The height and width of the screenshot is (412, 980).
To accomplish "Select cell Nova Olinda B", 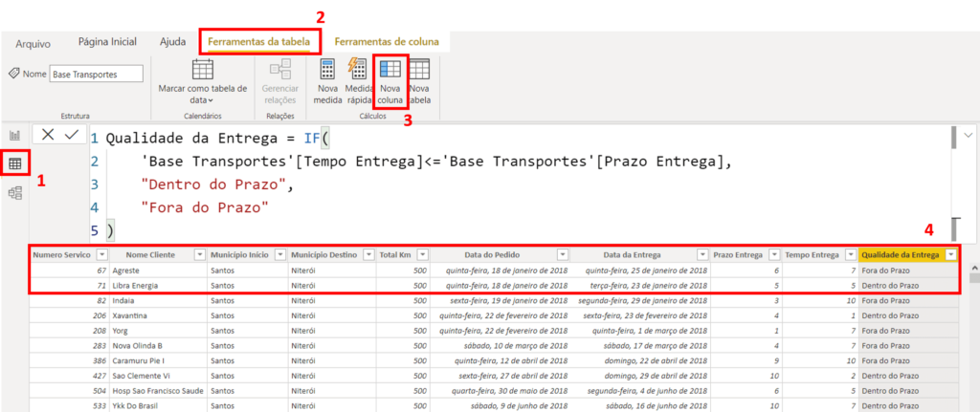I will point(159,345).
